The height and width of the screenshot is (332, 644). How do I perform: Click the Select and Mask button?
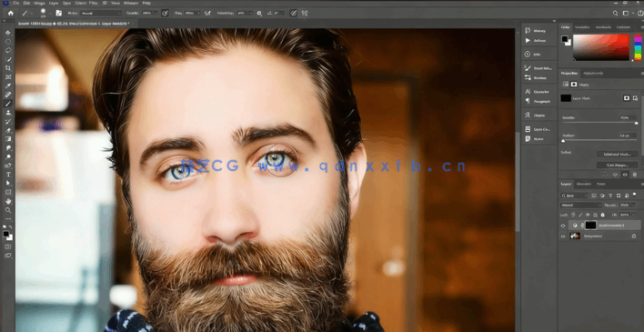tap(617, 154)
